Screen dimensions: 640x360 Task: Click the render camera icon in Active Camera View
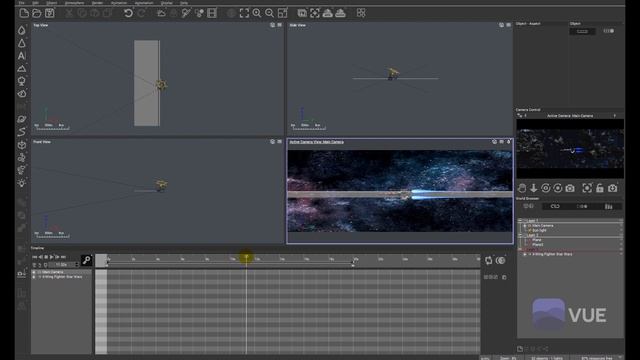point(494,142)
